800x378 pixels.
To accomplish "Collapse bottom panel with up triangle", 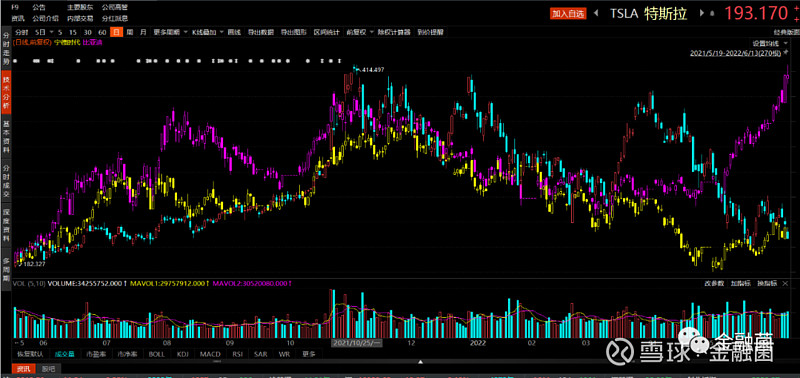I will [420, 362].
